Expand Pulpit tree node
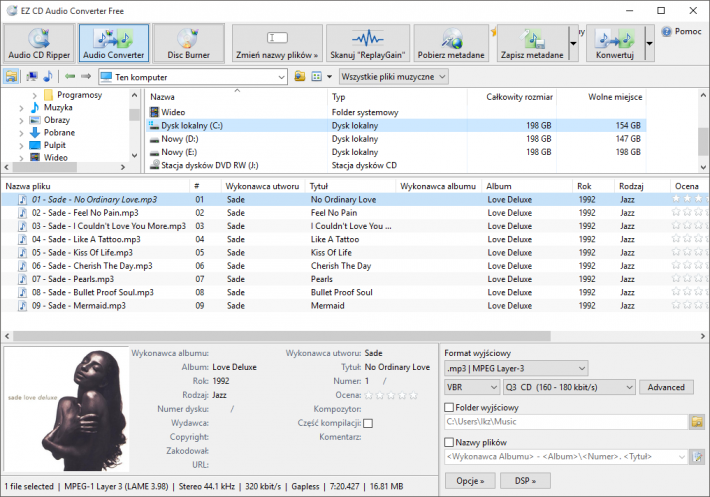 click(x=21, y=146)
